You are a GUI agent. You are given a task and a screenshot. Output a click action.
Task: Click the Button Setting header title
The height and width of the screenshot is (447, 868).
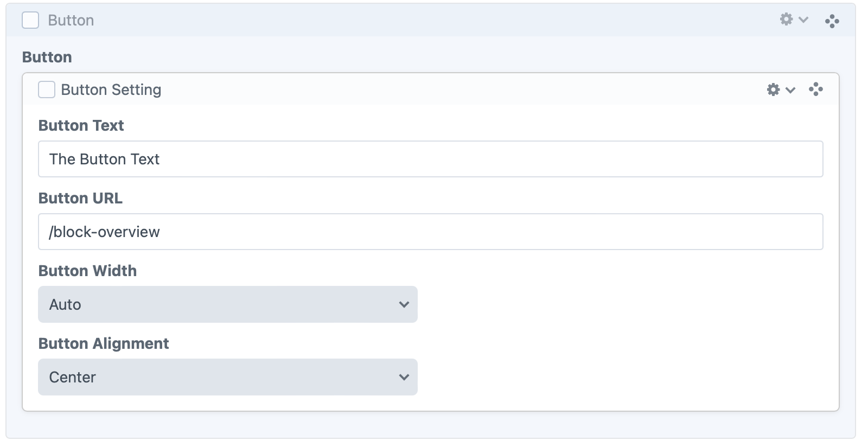coord(111,90)
